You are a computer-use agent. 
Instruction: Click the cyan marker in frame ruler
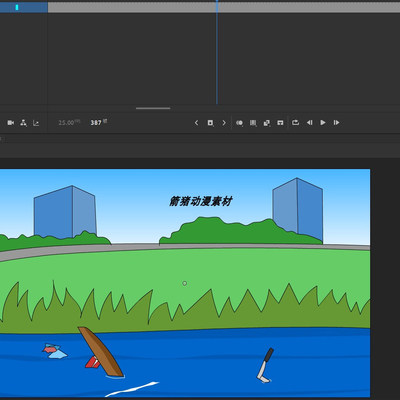17,7
